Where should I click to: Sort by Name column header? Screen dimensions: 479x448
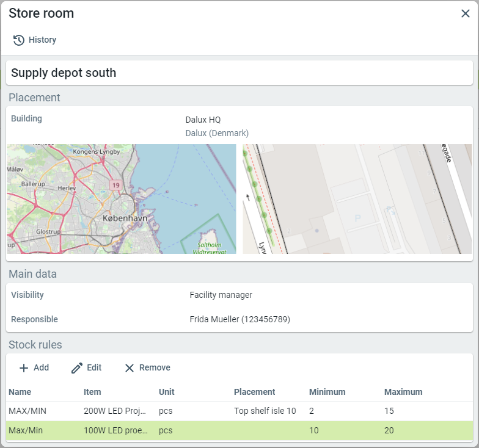coord(20,392)
